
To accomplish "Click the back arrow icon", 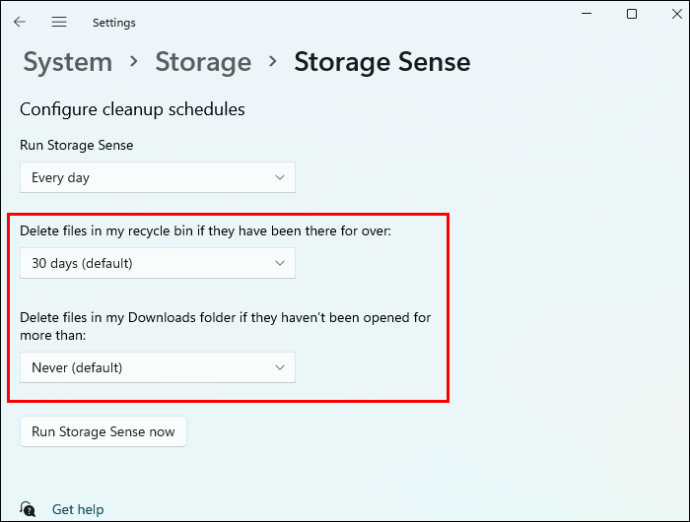I will (19, 22).
